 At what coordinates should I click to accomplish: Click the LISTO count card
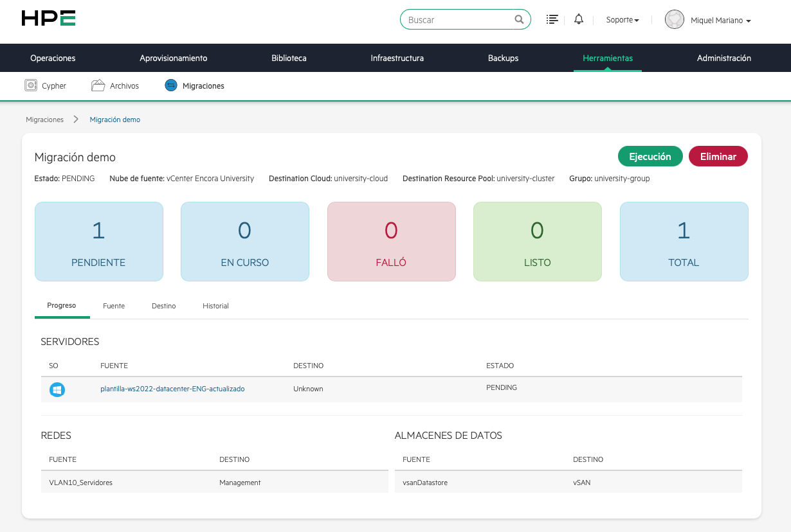pyautogui.click(x=538, y=242)
